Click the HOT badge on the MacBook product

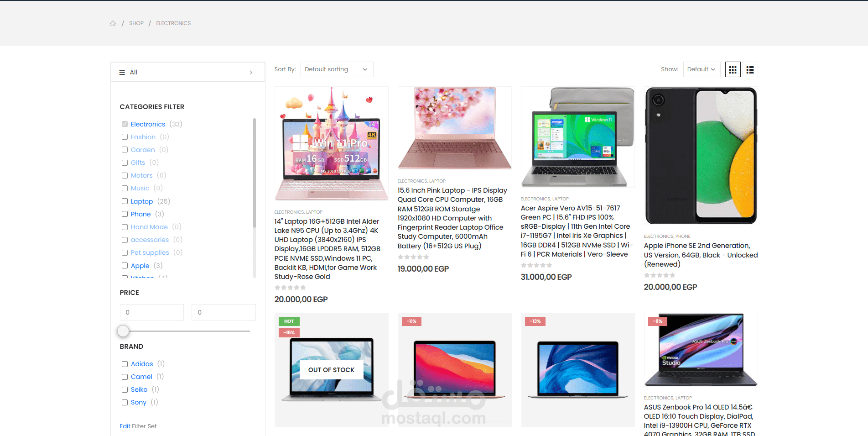point(289,321)
